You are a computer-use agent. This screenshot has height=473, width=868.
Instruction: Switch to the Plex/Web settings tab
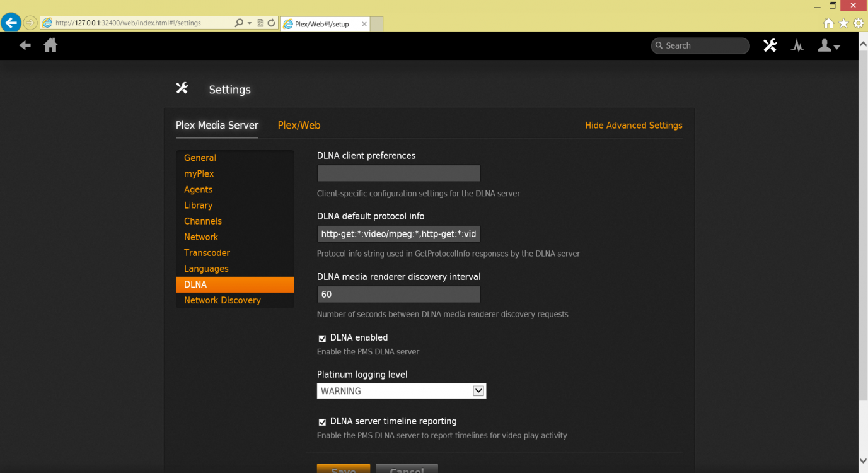(x=299, y=126)
